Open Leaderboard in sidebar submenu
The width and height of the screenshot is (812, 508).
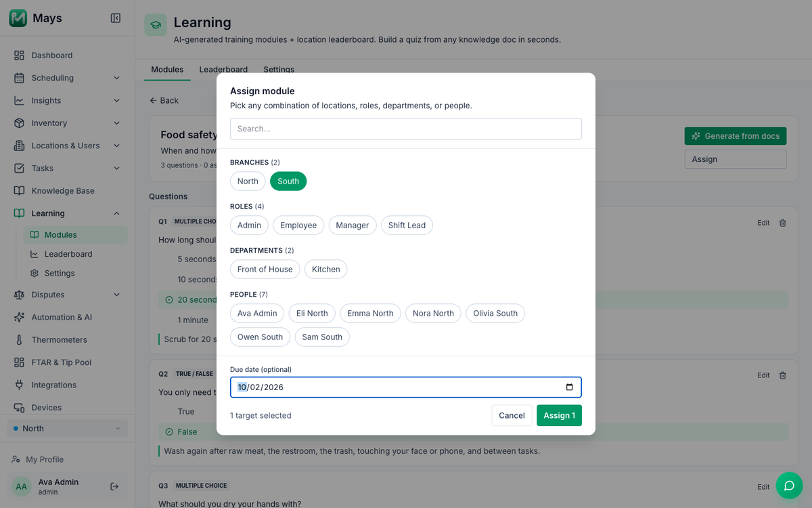(75, 254)
